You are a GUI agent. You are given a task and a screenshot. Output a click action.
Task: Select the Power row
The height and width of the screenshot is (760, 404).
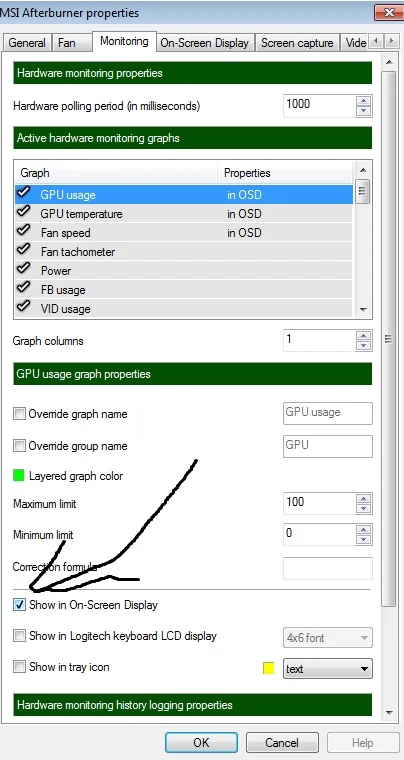[x=184, y=270]
